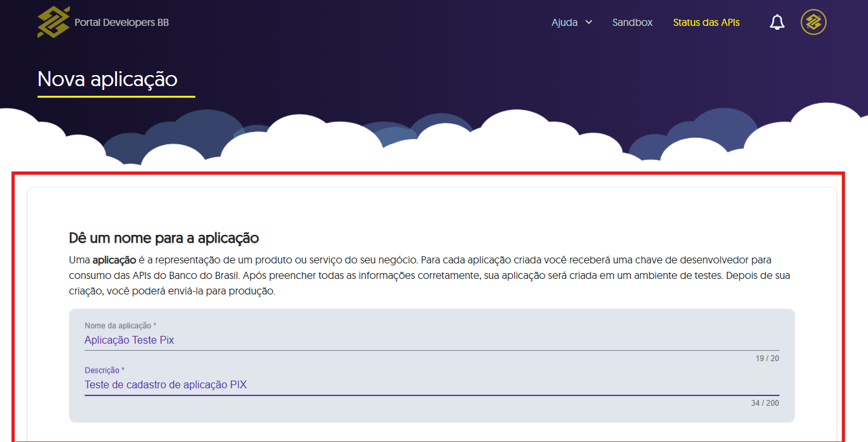
Task: Click the 'Descrição *' field label
Action: [104, 371]
